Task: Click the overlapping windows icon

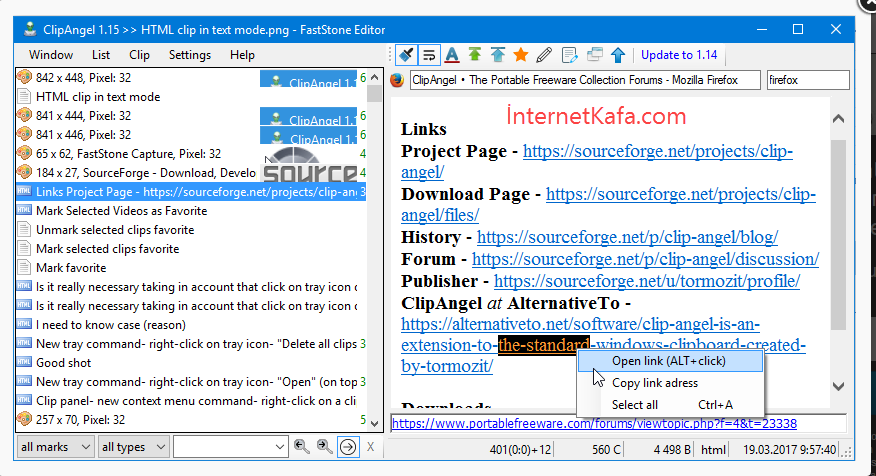Action: [x=594, y=55]
